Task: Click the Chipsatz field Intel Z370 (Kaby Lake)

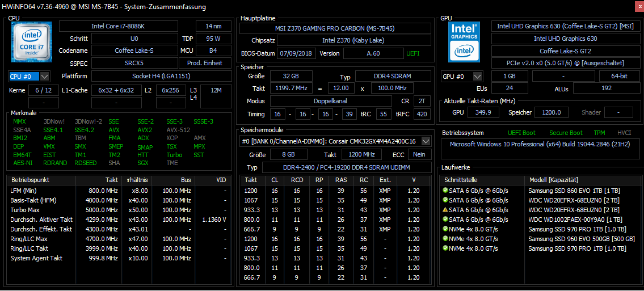Action: point(353,41)
